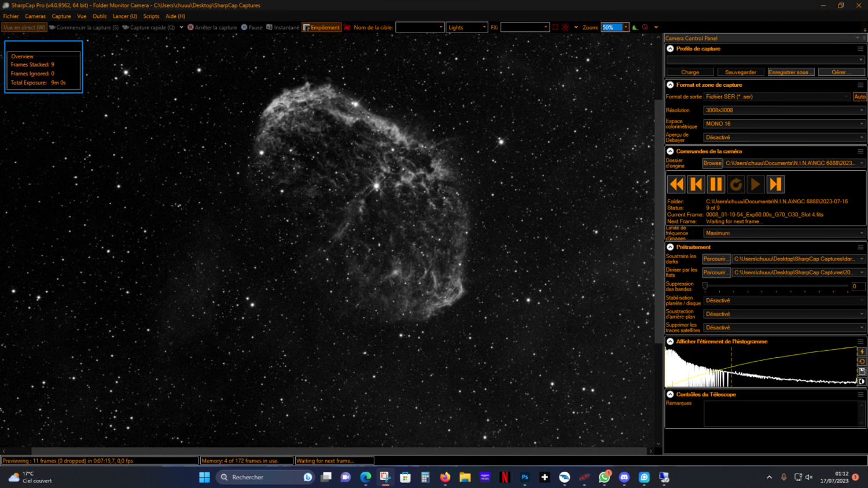868x488 pixels.
Task: Open the Scripts menu
Action: 151,16
